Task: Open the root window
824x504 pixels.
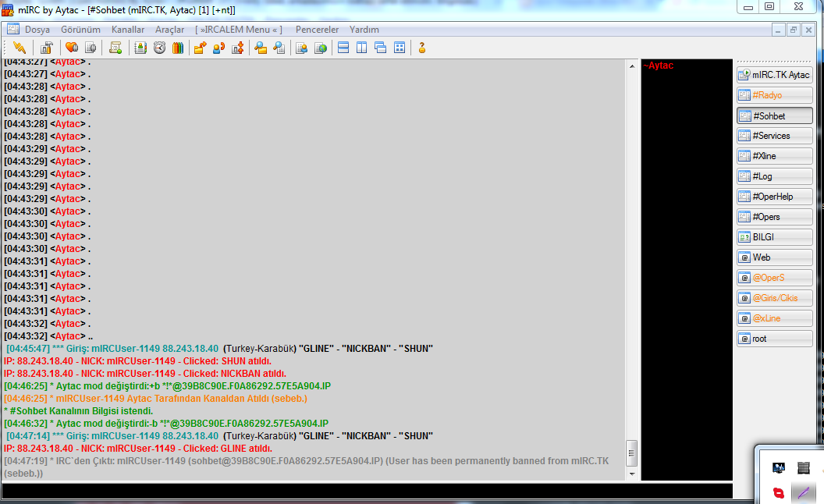Action: click(775, 339)
